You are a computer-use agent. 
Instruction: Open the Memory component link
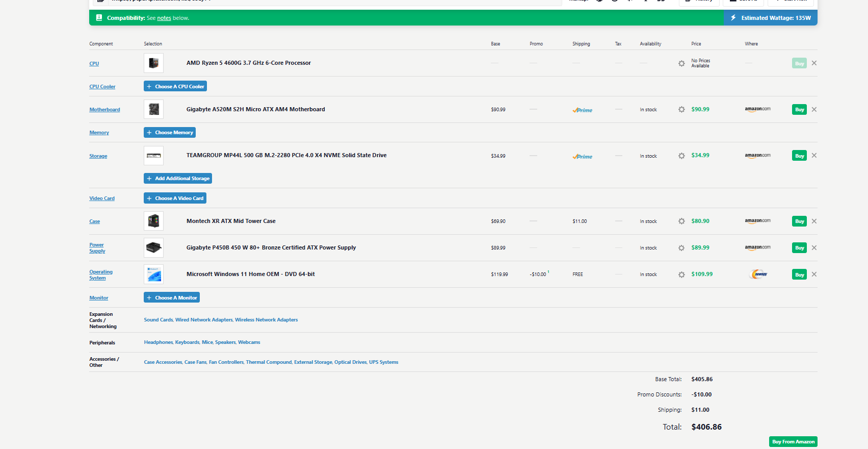tap(99, 133)
